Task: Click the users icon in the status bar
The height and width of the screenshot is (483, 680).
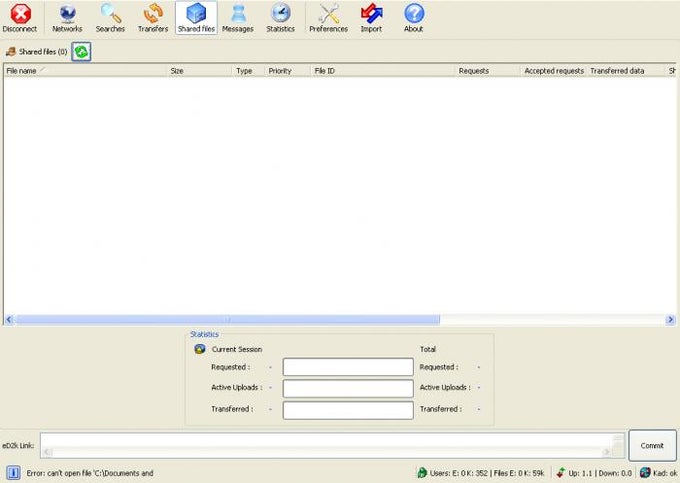Action: tap(422, 473)
